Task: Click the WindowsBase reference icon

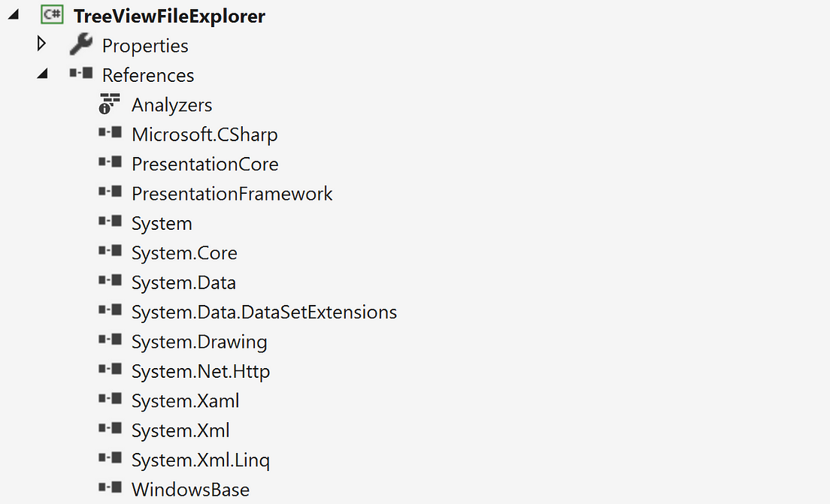Action: [110, 487]
